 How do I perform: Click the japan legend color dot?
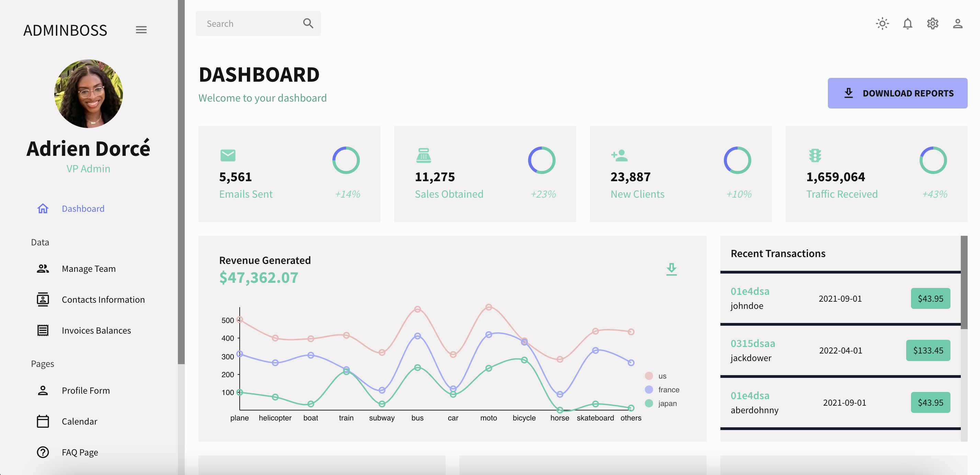pyautogui.click(x=649, y=403)
